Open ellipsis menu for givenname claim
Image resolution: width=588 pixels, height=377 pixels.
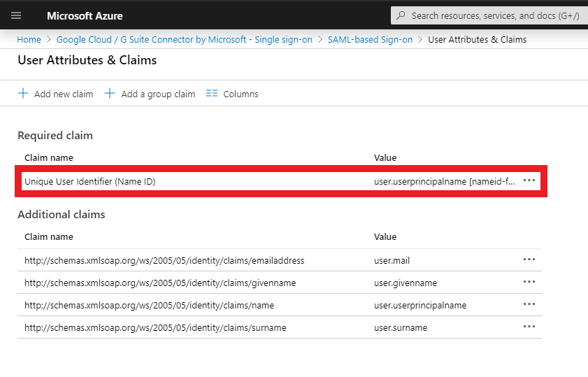tap(529, 283)
